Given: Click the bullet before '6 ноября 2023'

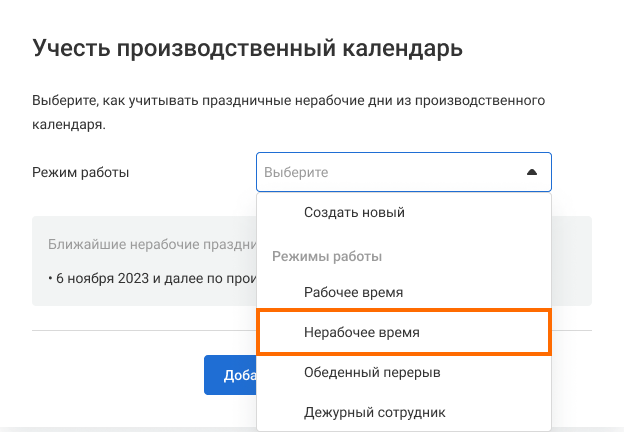Looking at the screenshot, I should pyautogui.click(x=50, y=274).
